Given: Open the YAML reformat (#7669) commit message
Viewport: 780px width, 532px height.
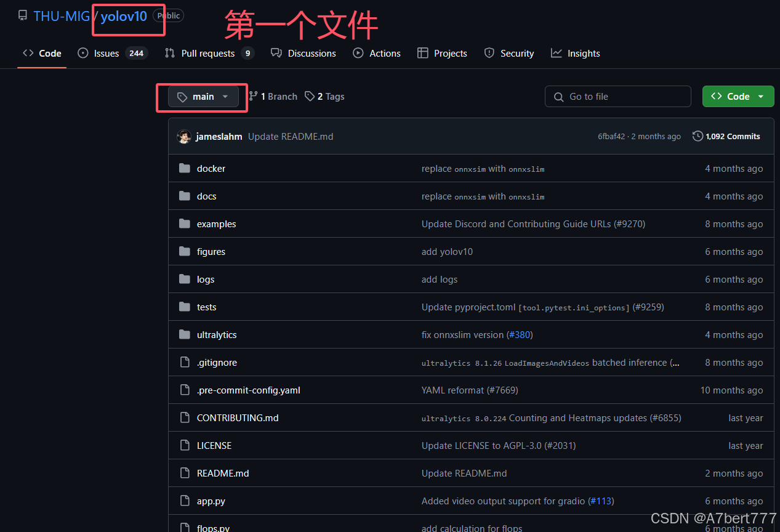Looking at the screenshot, I should point(470,390).
